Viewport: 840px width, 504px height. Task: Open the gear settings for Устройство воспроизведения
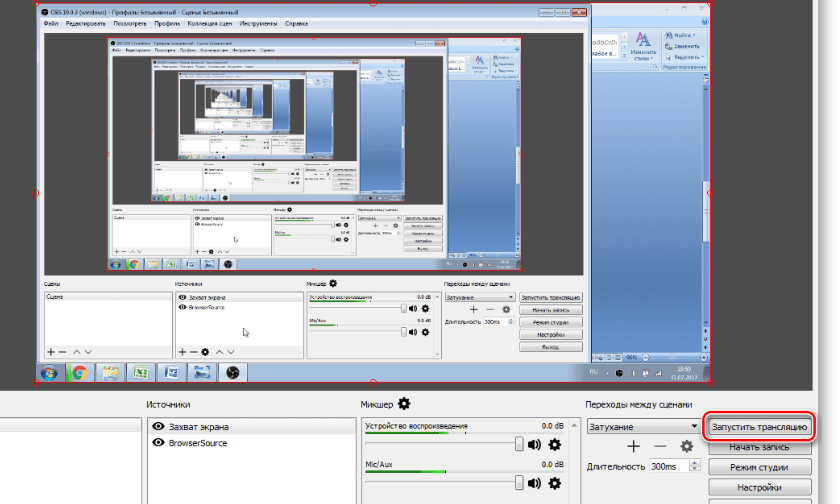pyautogui.click(x=555, y=445)
